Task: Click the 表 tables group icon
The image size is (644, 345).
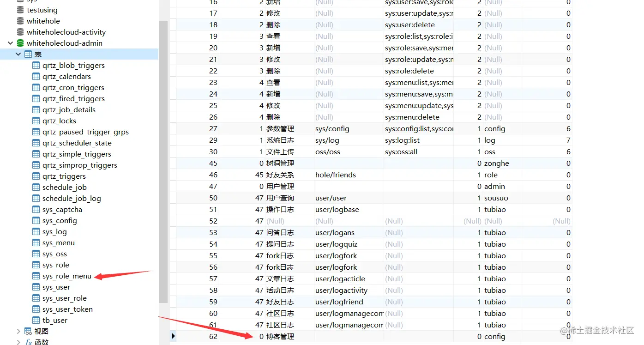Action: tap(28, 54)
